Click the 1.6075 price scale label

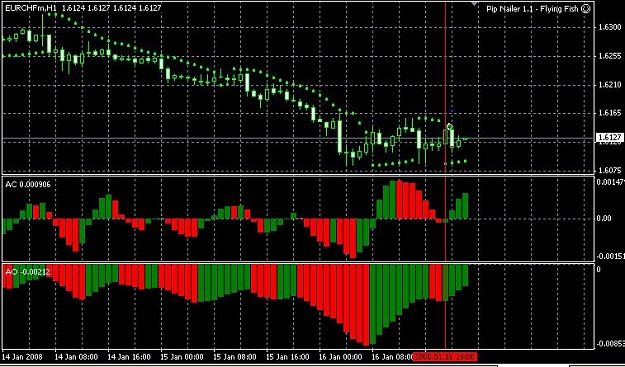tap(610, 171)
